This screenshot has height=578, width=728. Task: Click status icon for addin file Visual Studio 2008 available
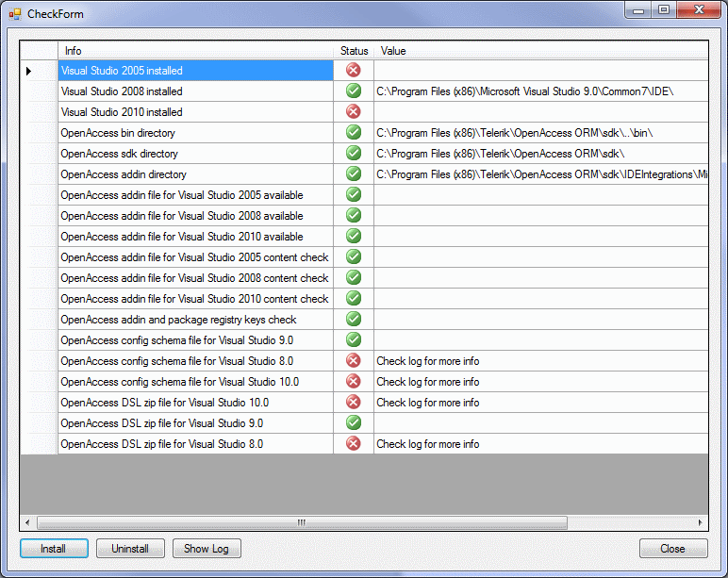click(354, 215)
